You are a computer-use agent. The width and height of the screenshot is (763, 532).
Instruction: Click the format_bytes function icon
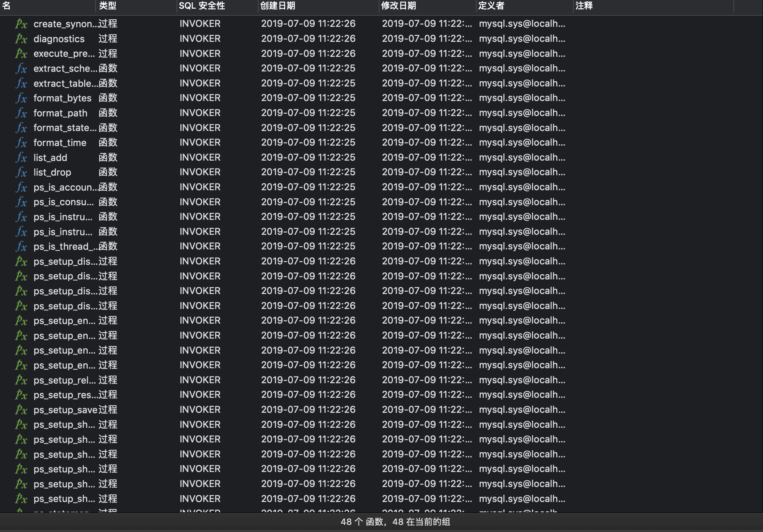point(21,98)
